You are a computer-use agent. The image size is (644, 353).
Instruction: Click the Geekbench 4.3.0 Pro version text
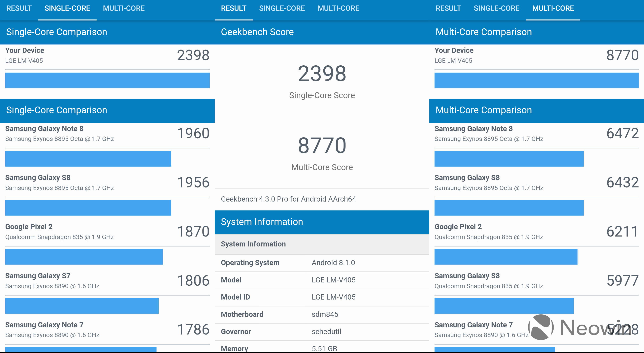(x=288, y=199)
